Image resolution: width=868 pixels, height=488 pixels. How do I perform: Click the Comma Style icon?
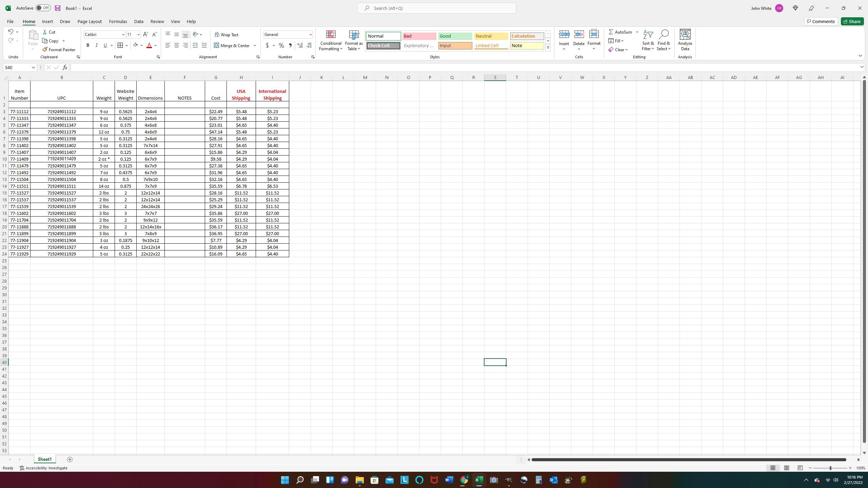(x=290, y=45)
